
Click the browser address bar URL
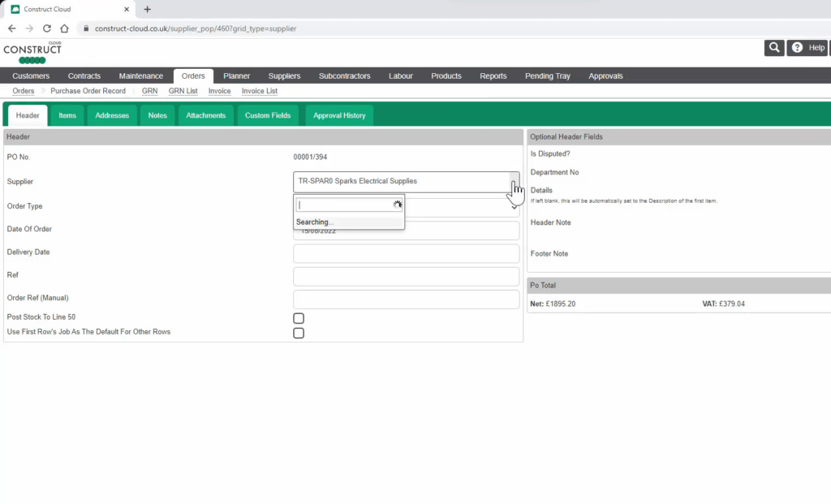point(196,28)
